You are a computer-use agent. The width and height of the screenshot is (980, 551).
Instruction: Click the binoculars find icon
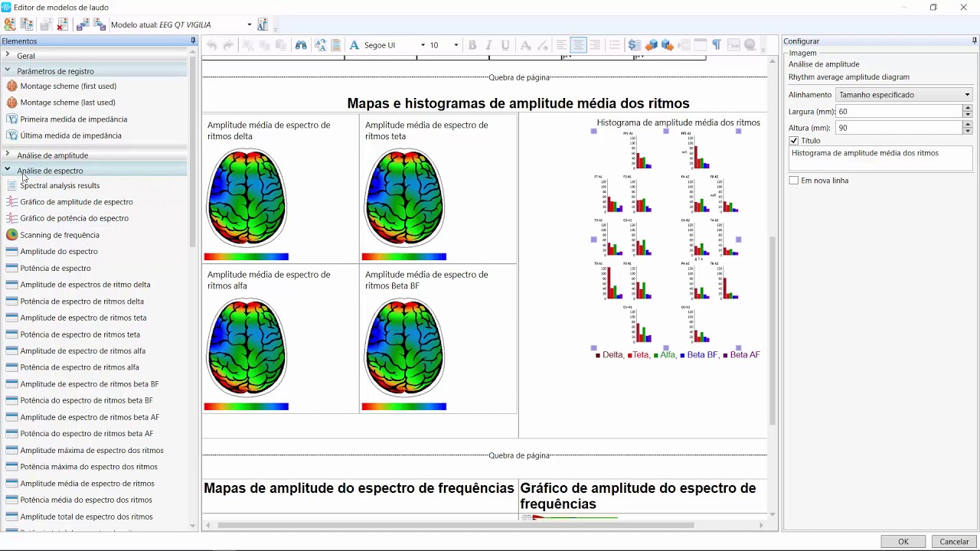[301, 45]
